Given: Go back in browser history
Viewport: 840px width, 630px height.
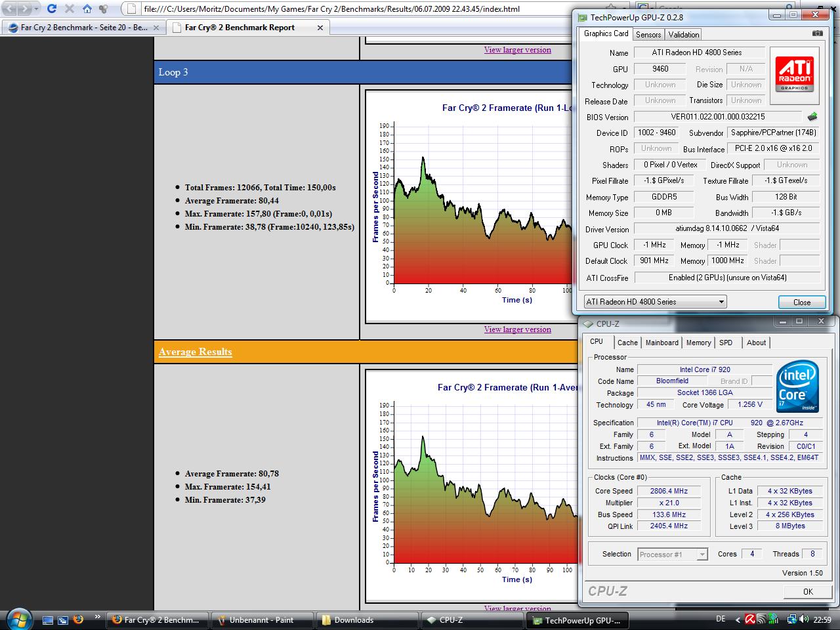Looking at the screenshot, I should [9, 9].
